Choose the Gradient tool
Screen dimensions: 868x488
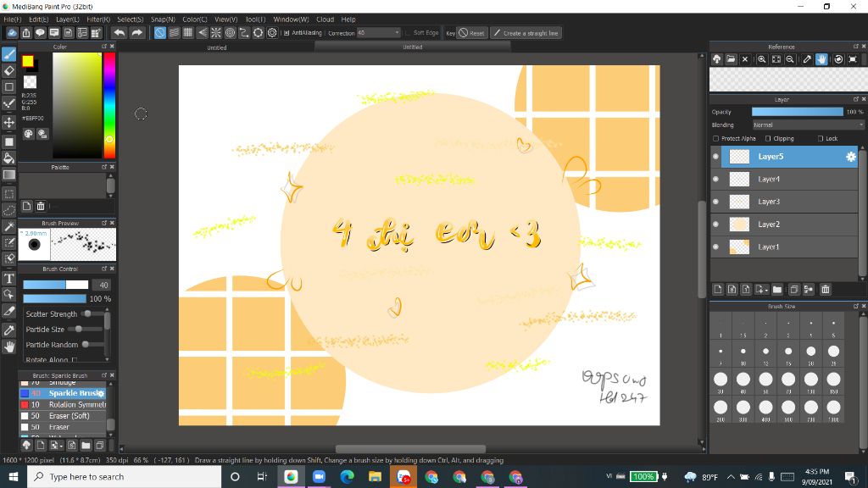pos(8,175)
